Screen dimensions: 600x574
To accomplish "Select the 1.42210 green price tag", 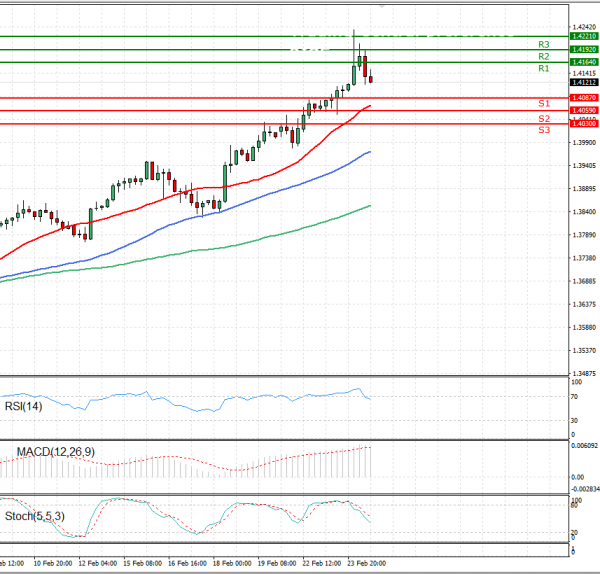I will pos(584,36).
